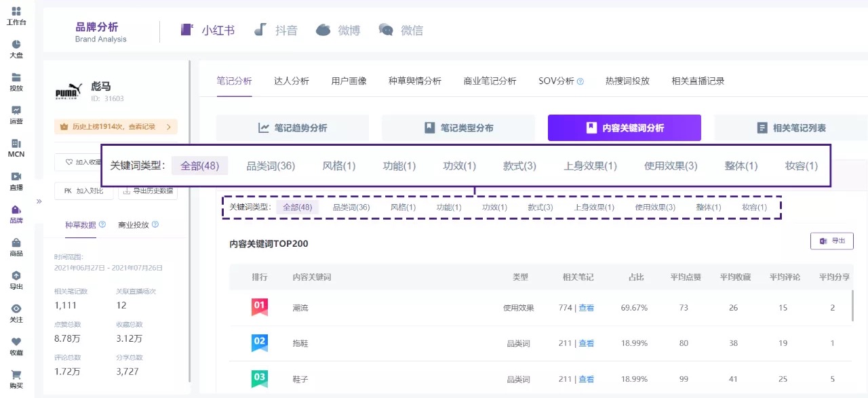
Task: Click 查看 link in 鞋子 row
Action: [x=587, y=379]
